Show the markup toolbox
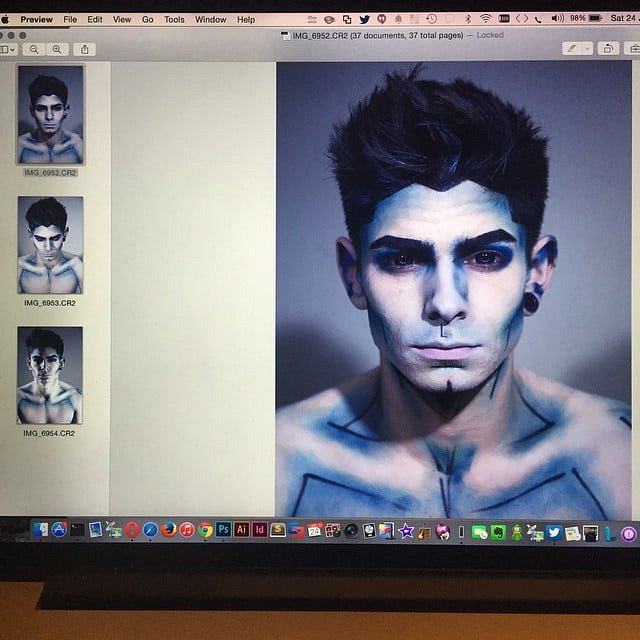Viewport: 640px width, 640px height. point(634,48)
